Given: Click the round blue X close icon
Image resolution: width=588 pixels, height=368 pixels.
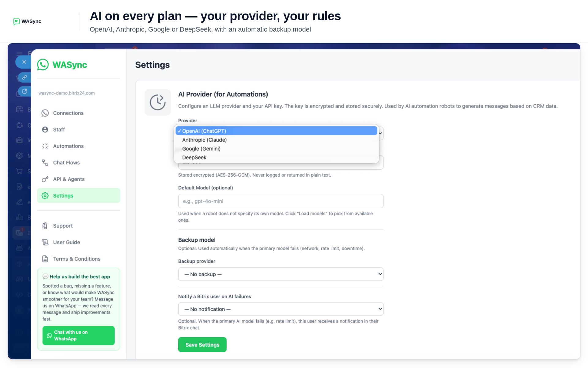Looking at the screenshot, I should (x=24, y=62).
